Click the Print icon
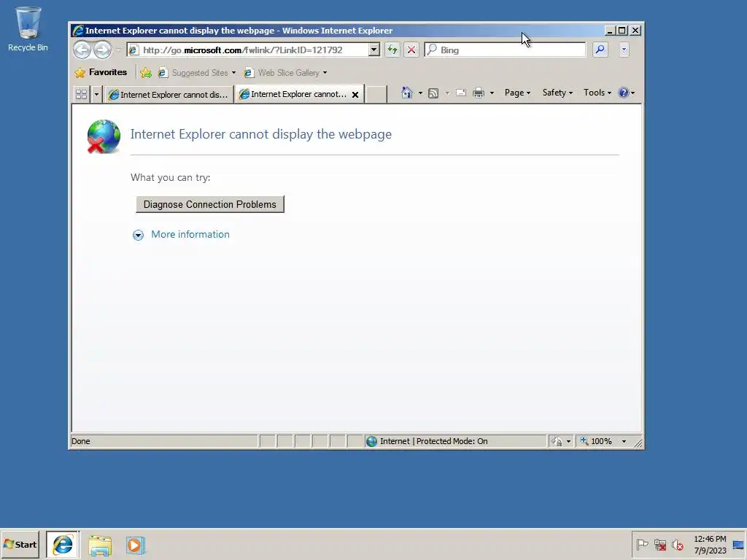 coord(479,93)
